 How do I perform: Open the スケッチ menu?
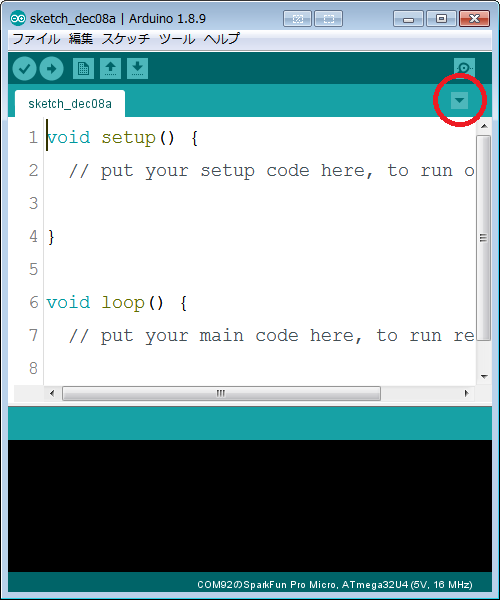(126, 39)
